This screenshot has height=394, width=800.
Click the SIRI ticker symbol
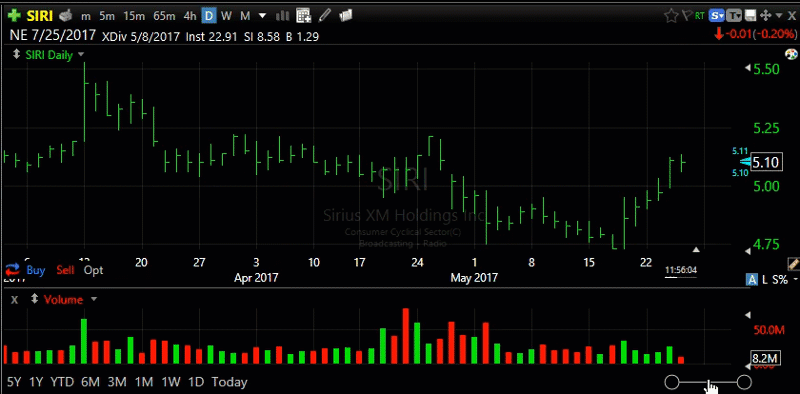click(x=39, y=16)
